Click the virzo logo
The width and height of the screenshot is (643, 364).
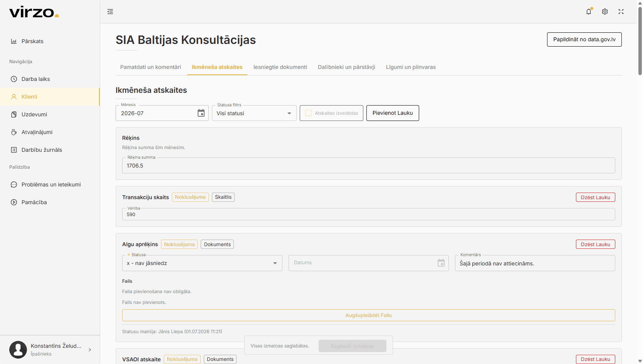(x=34, y=12)
